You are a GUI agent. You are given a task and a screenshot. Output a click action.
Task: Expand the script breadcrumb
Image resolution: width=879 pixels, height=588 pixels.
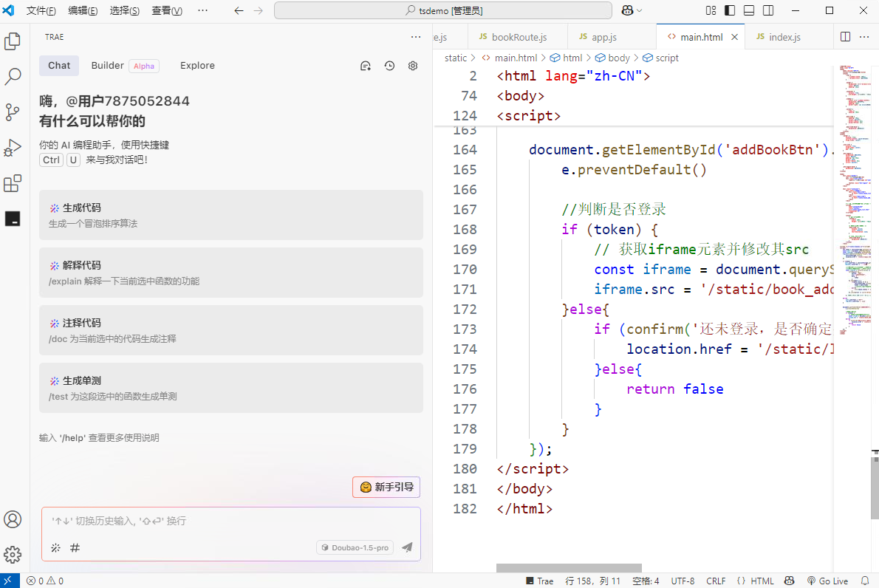tap(660, 58)
